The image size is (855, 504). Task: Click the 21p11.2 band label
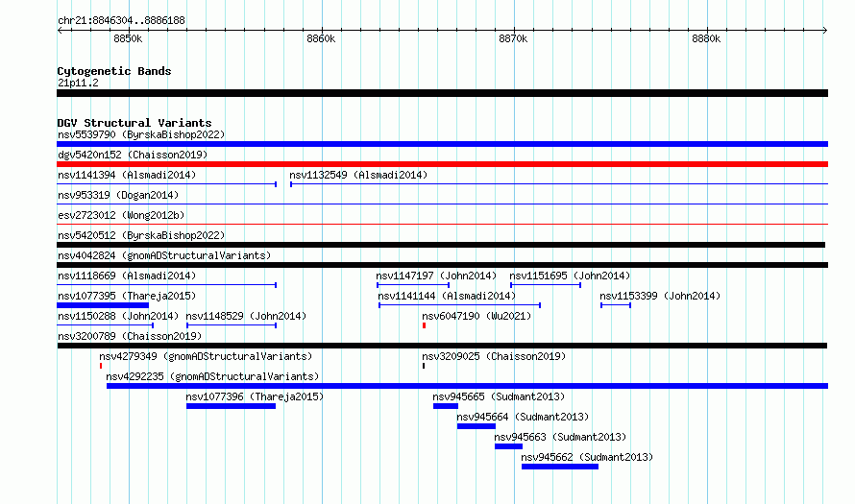click(78, 83)
